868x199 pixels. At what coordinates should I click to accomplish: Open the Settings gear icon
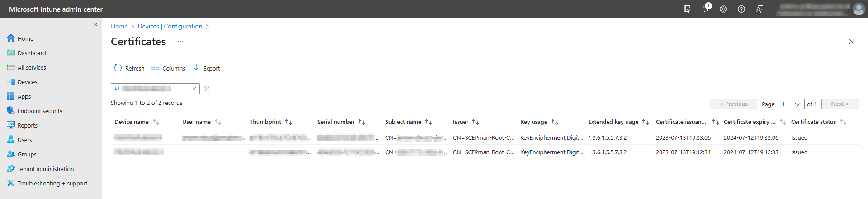tap(723, 9)
